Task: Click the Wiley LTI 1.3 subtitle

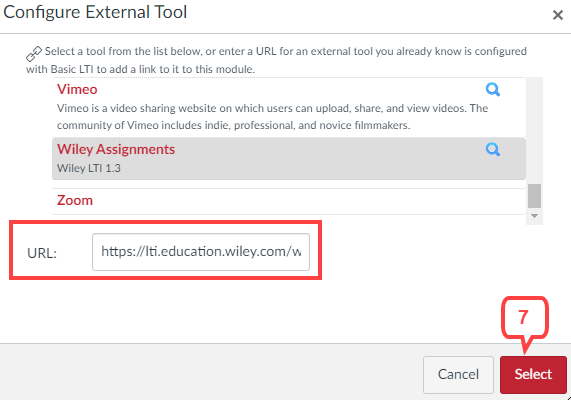Action: point(88,168)
